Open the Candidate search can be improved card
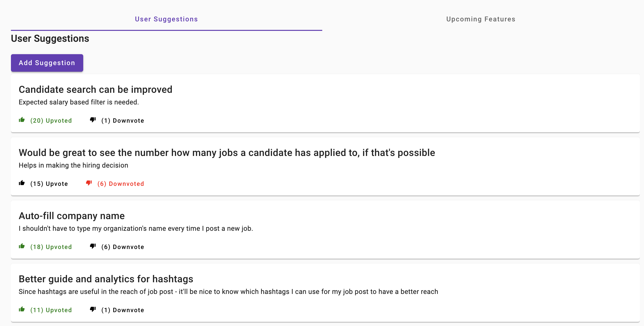 coord(325,103)
